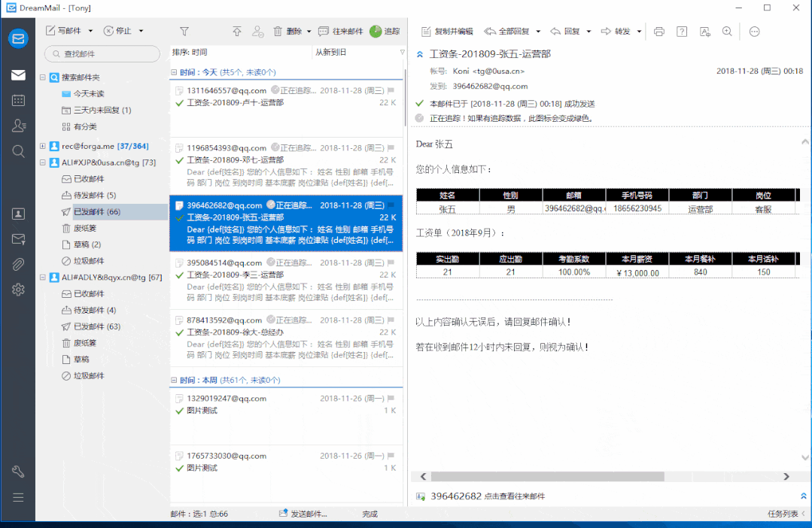Collapse the ALI#XJP&0usa.cn@tg account node
812x528 pixels.
(42, 162)
